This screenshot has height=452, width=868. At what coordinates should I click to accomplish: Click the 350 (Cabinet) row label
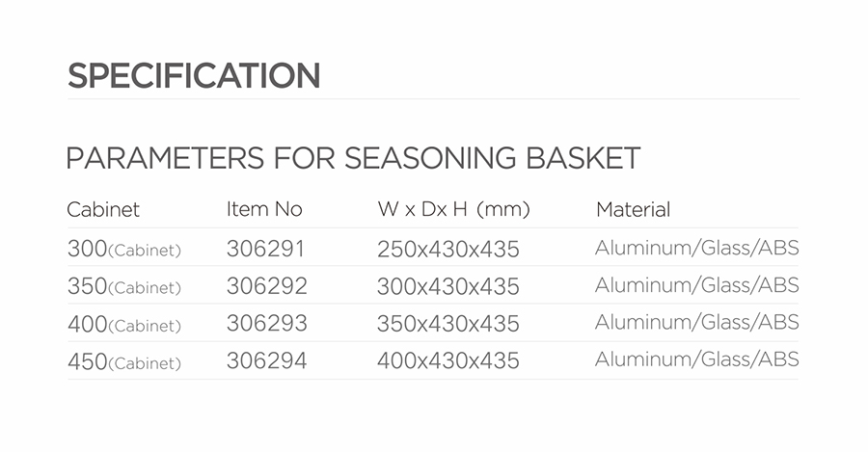click(124, 286)
